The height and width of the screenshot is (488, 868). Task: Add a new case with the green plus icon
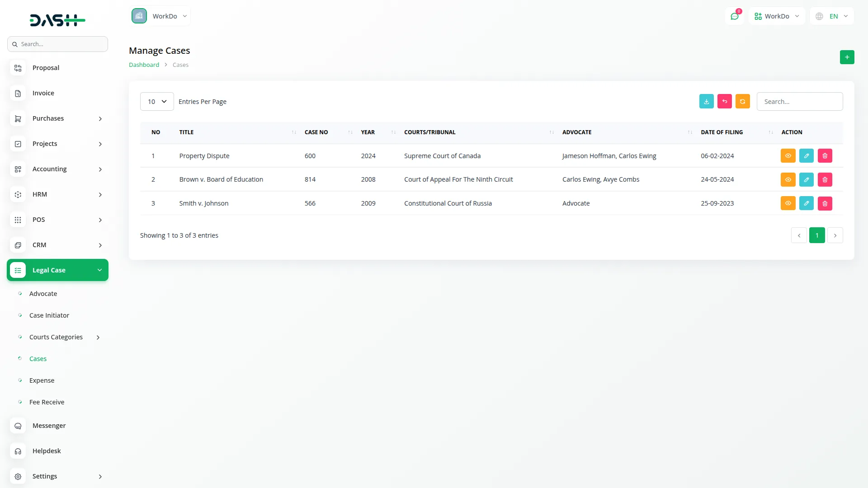point(847,57)
